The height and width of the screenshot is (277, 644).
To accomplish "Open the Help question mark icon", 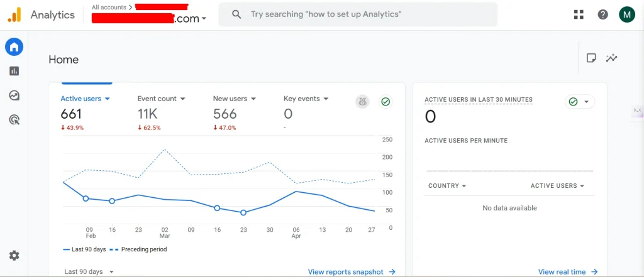I will pos(602,15).
